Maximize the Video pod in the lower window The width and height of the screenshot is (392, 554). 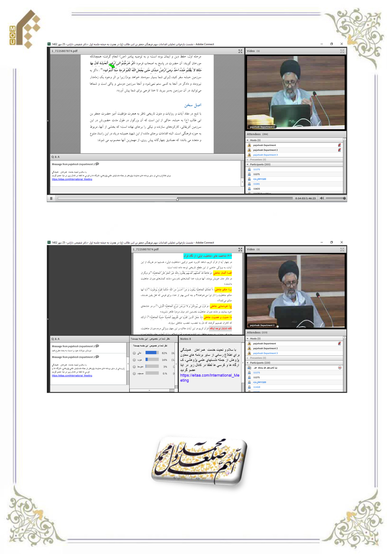[342, 249]
